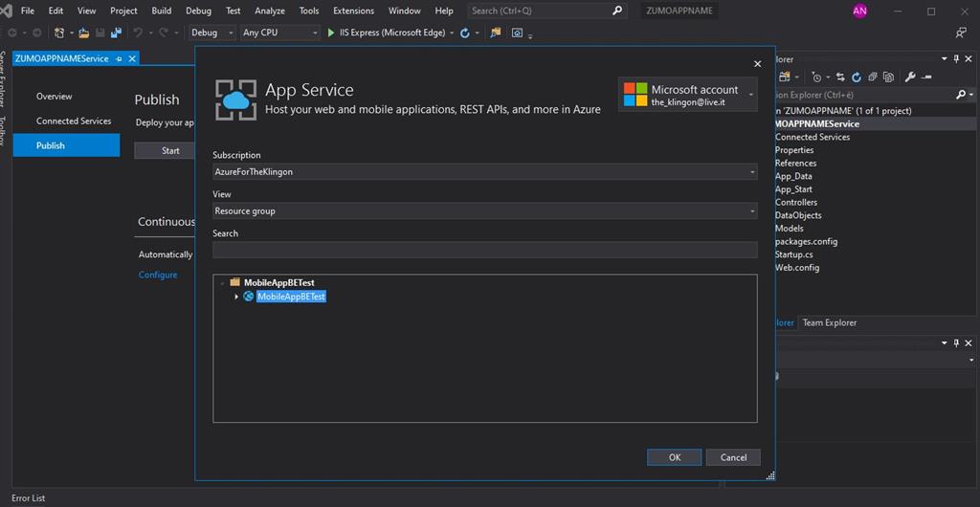Screen dimensions: 980x507
Task: Click Sync with Active Document icon
Action: (x=840, y=77)
